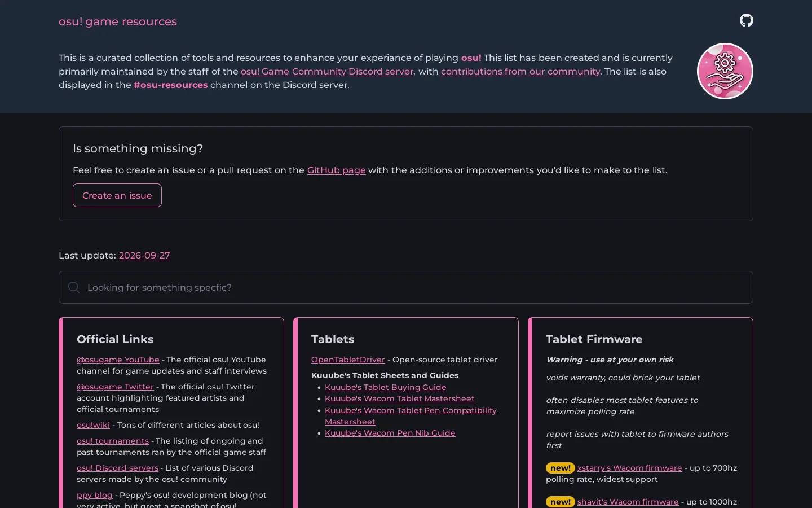Click new! badge beside shavit's firmware
Viewport: 812px width, 508px height.
click(560, 502)
